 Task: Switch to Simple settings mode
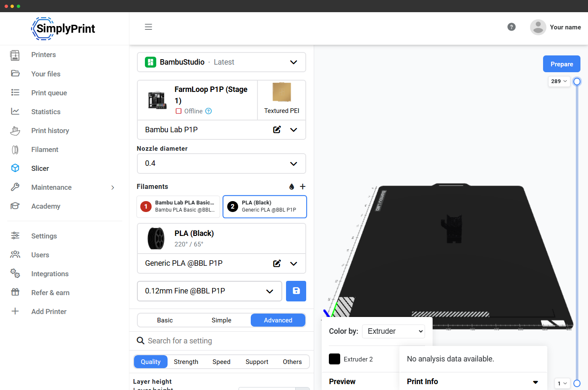click(221, 320)
